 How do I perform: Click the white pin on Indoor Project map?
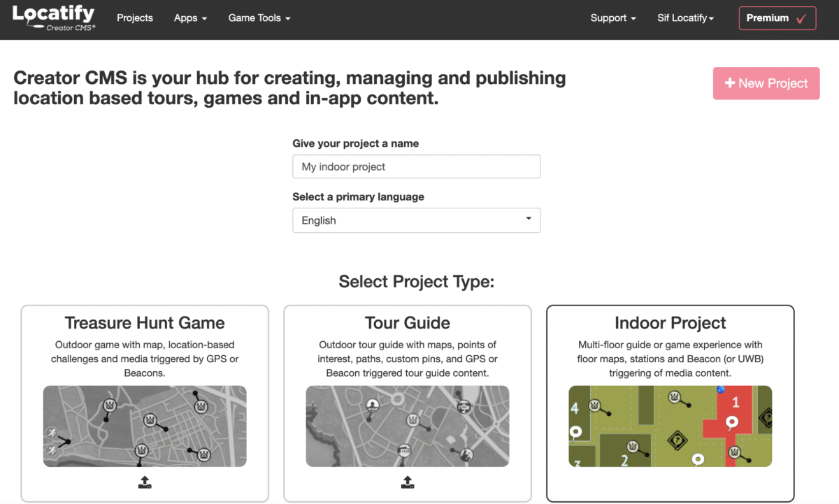coord(731,421)
